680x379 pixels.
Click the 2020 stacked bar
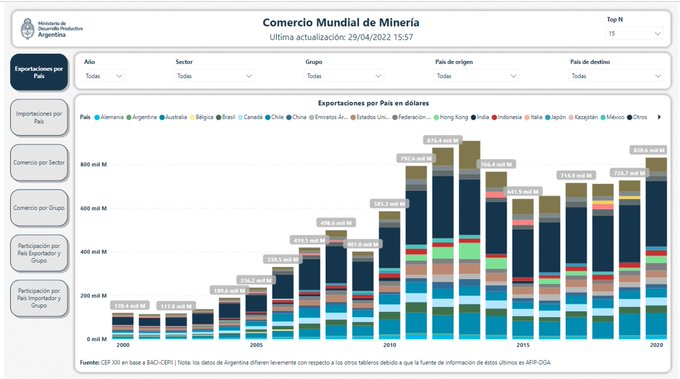[x=656, y=248]
